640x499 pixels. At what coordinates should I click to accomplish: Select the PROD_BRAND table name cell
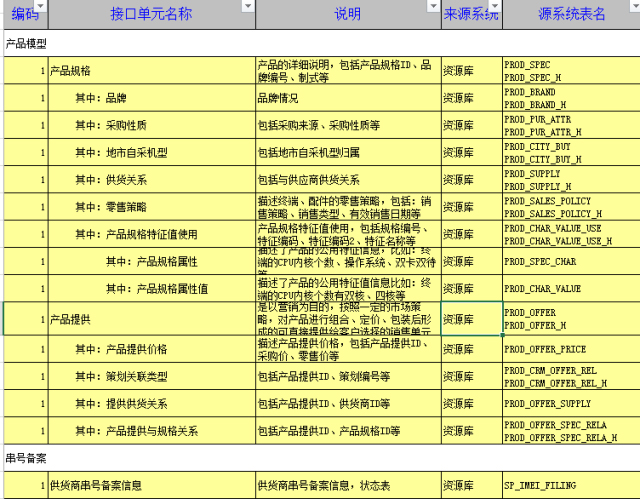pyautogui.click(x=571, y=98)
